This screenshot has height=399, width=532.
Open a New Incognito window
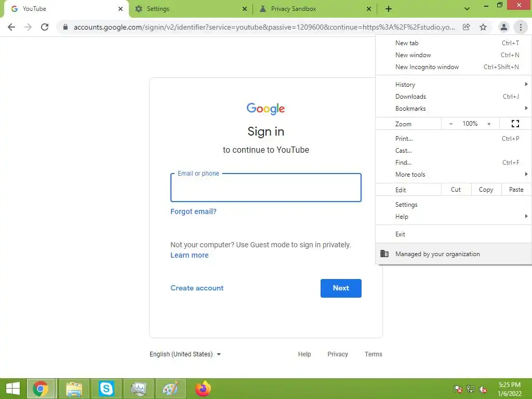click(x=454, y=67)
